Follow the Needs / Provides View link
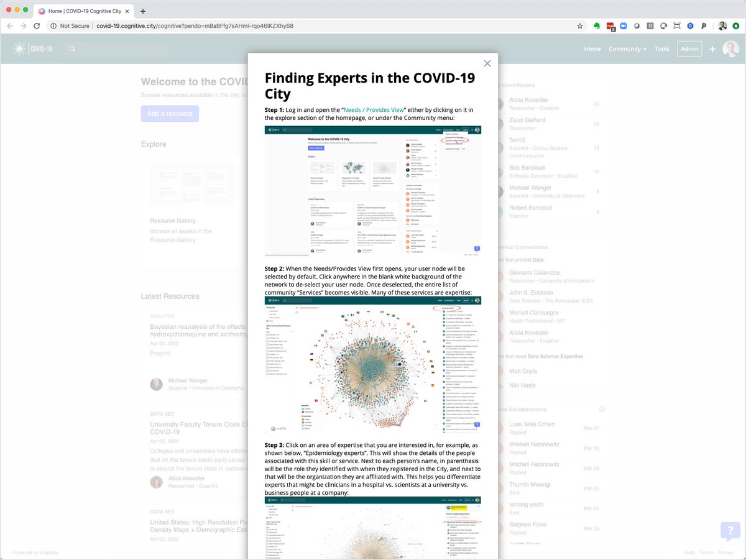This screenshot has width=746, height=560. [x=373, y=109]
